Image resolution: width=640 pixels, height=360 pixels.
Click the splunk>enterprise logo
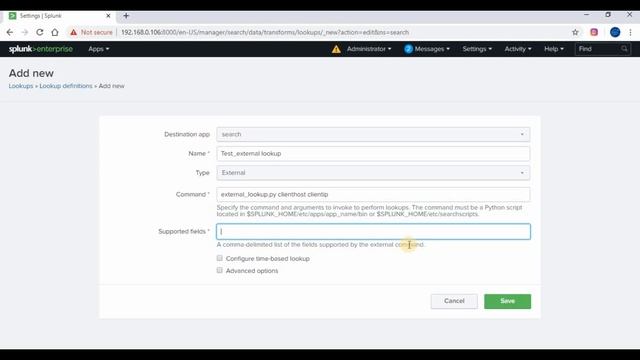tap(41, 49)
